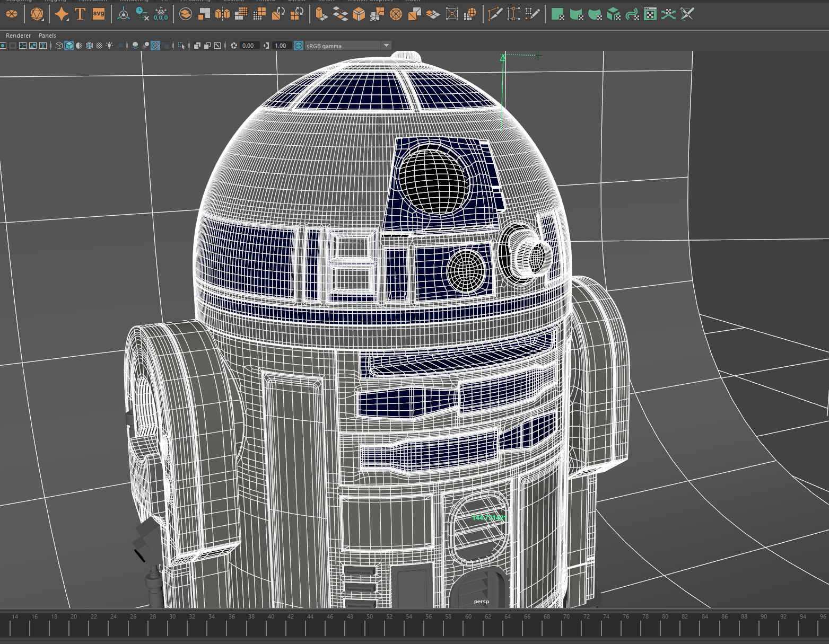Click the circular spoked-wheel shelf icon
Image resolution: width=829 pixels, height=644 pixels.
(x=395, y=14)
